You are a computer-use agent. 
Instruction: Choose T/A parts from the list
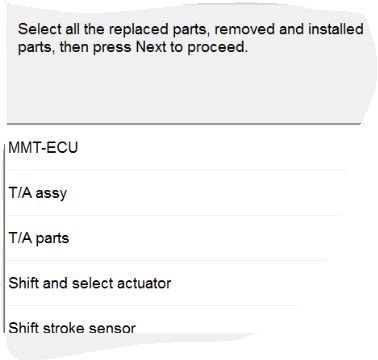coord(39,238)
